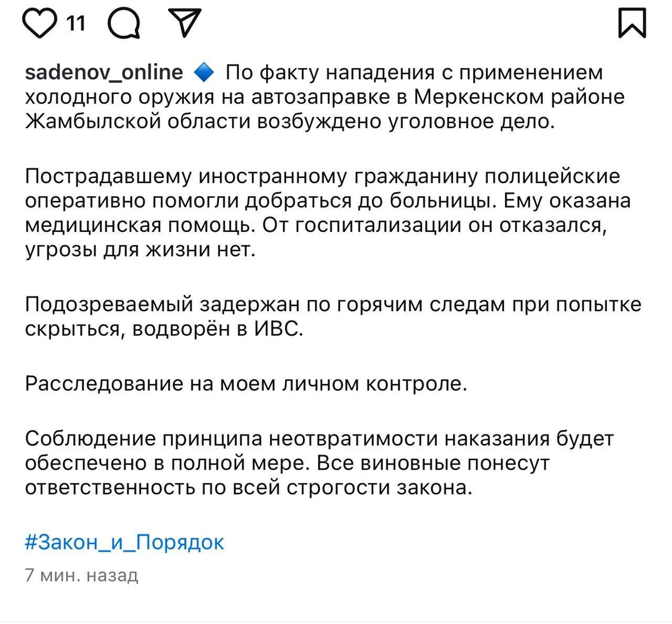Click the paragraph starting "Соблюдение принципа"
This screenshot has height=624, width=672.
point(319,463)
